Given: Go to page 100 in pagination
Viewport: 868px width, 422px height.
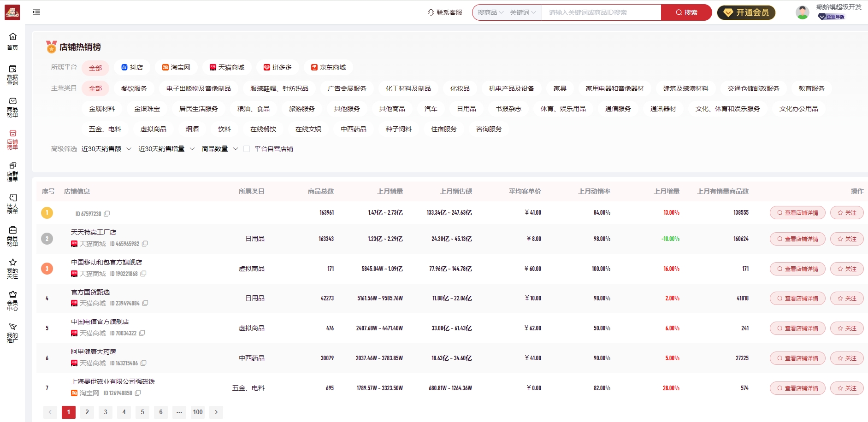Looking at the screenshot, I should coord(198,412).
